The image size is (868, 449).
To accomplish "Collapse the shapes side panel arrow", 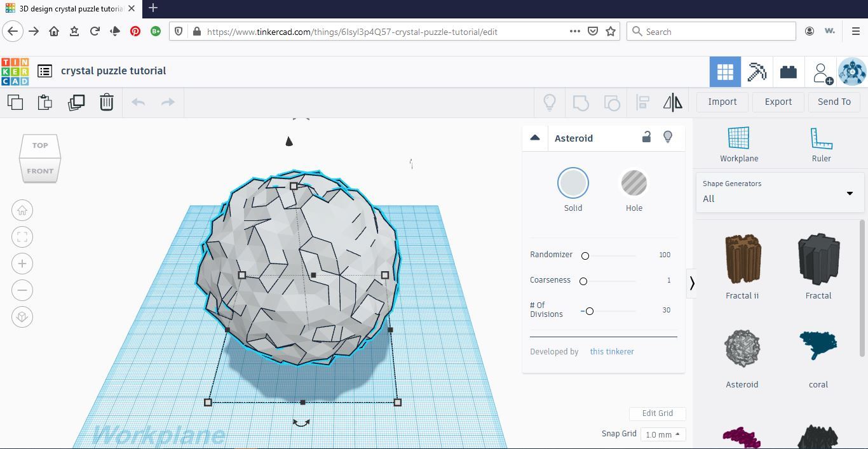I will (692, 283).
